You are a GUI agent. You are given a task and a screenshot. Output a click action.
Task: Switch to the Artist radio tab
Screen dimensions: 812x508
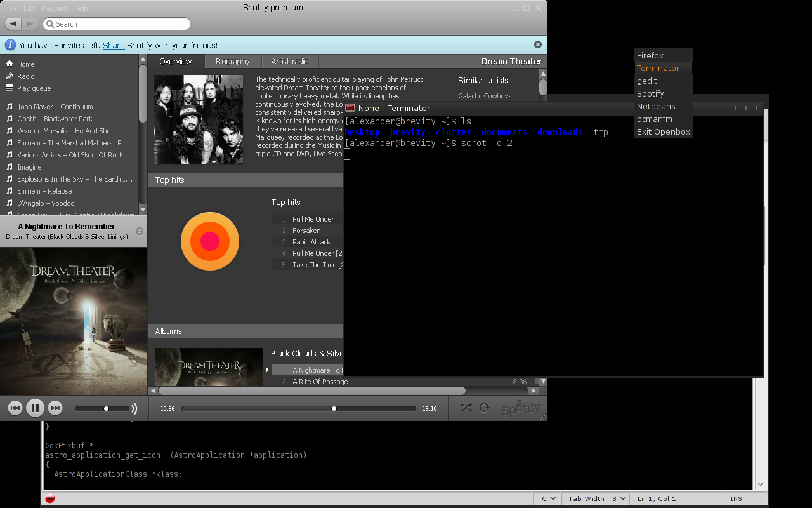coord(290,62)
